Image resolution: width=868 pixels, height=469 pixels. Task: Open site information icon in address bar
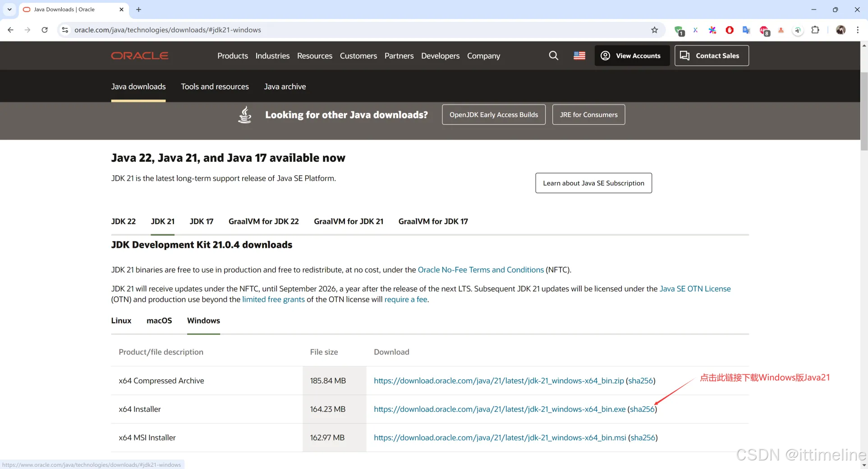[x=65, y=30]
